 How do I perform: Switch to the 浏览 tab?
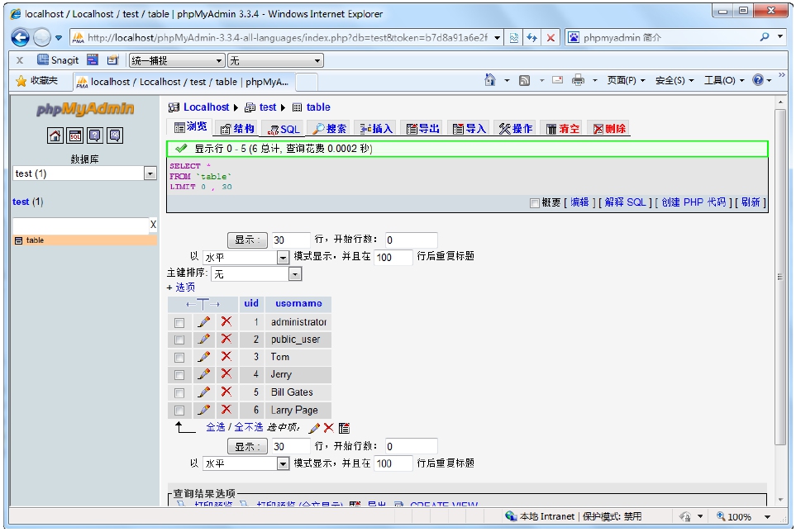(191, 126)
